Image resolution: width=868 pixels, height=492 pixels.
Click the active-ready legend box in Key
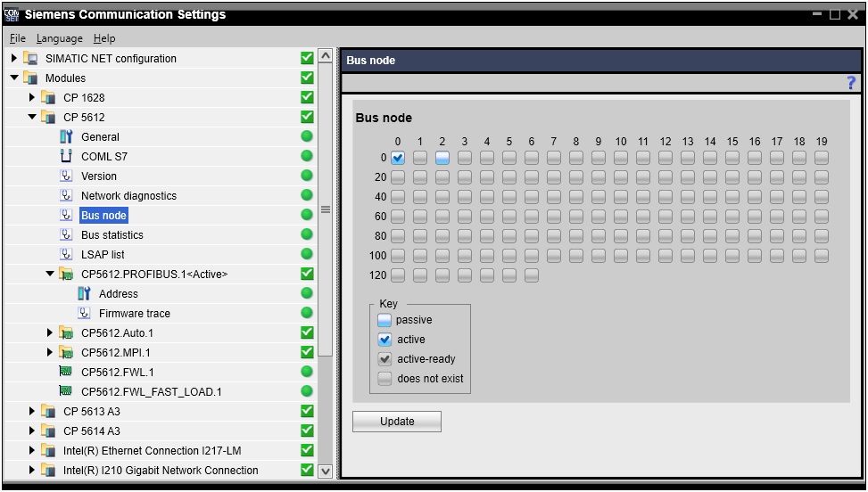click(384, 359)
